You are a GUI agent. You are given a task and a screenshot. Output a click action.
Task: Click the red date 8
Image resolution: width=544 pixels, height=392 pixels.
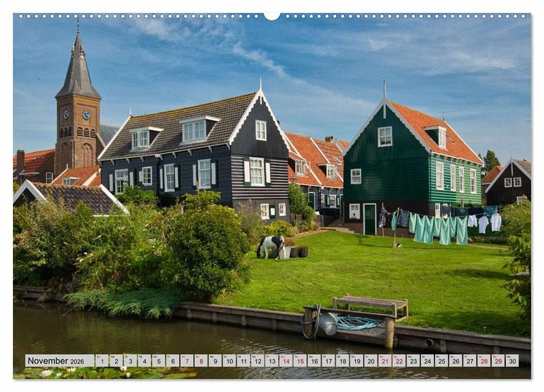click(x=201, y=361)
